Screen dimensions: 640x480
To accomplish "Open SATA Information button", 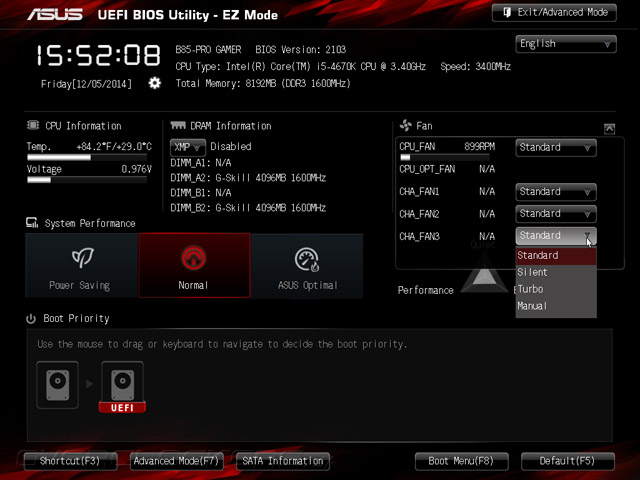I will click(283, 461).
